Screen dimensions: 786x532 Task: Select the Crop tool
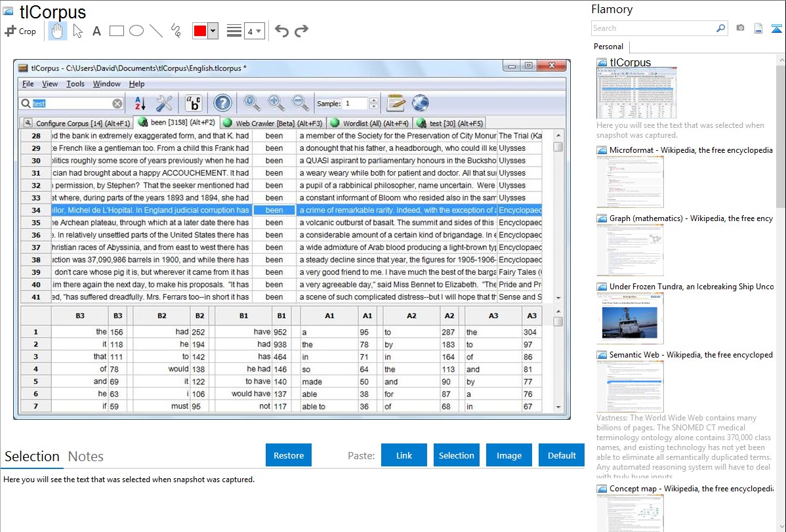click(x=20, y=31)
